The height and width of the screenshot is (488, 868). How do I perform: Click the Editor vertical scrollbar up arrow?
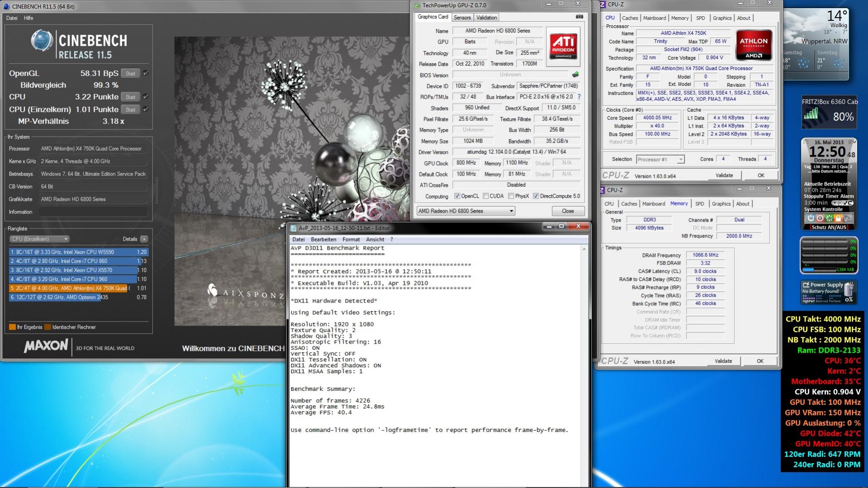pyautogui.click(x=584, y=249)
